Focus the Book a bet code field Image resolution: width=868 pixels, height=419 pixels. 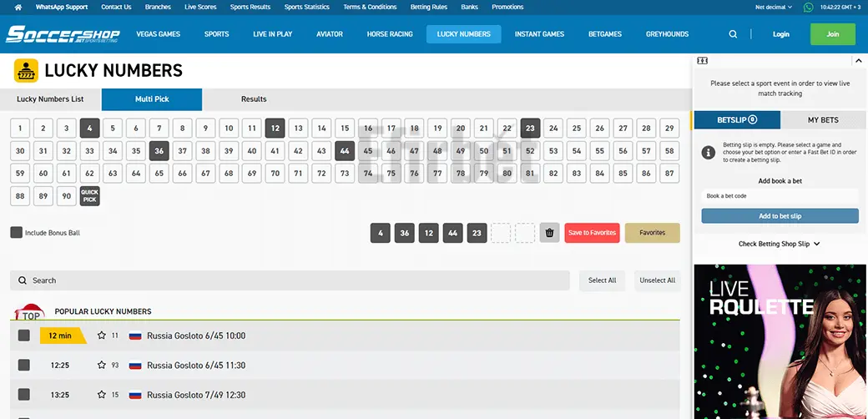point(780,196)
